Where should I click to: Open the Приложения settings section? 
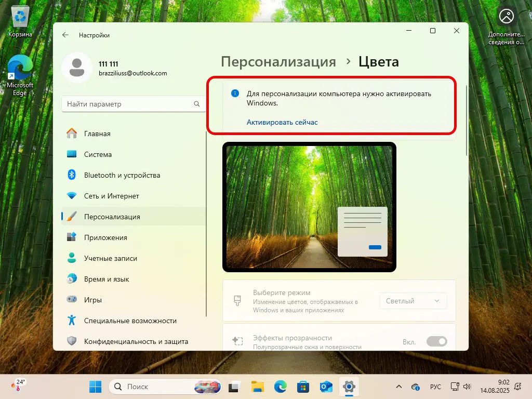111,237
